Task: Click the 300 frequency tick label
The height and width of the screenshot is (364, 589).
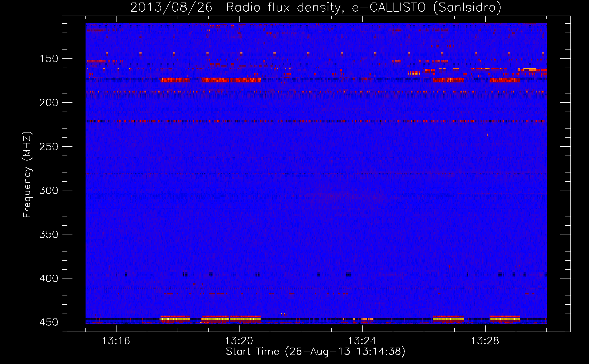Action: pyautogui.click(x=49, y=190)
